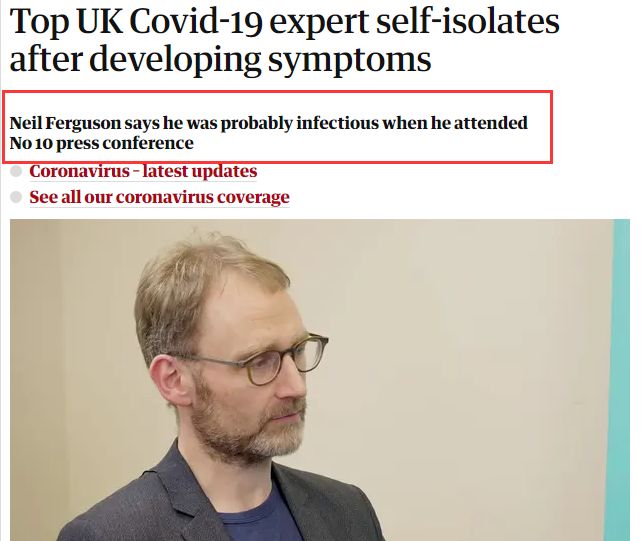644x541 pixels.
Task: Click grey bullet beside "Coronavirus – latest updates"
Action: tap(16, 171)
